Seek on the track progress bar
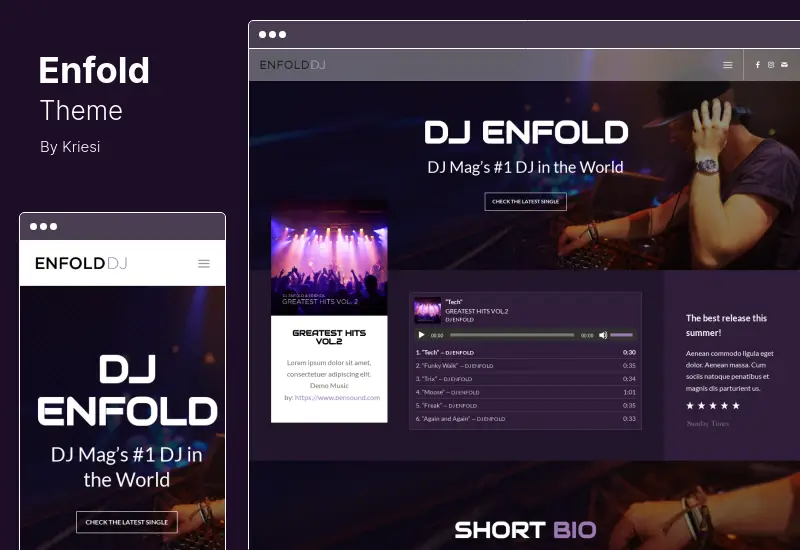Viewport: 800px width, 550px height. 512,335
